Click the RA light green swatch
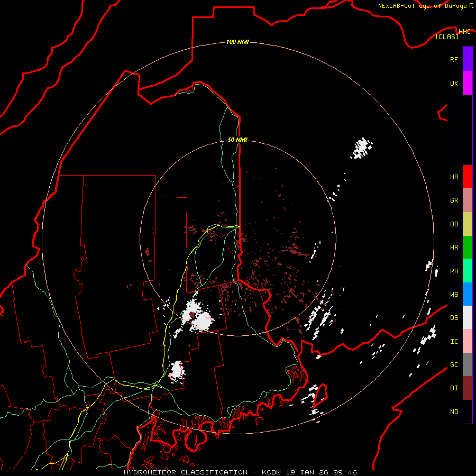The width and height of the screenshot is (476, 476). click(467, 271)
